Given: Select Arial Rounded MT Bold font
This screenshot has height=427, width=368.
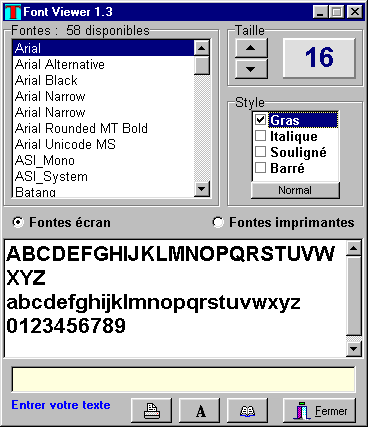Looking at the screenshot, I should (103, 128).
